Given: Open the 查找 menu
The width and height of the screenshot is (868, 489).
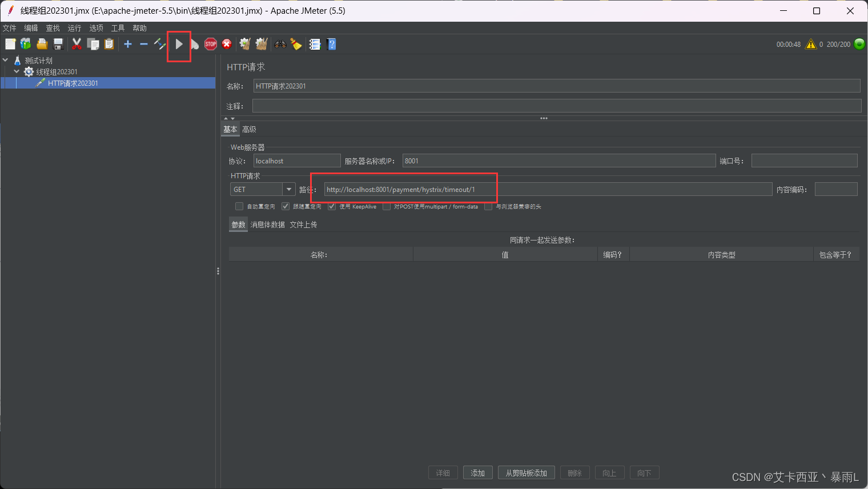Looking at the screenshot, I should (x=53, y=28).
